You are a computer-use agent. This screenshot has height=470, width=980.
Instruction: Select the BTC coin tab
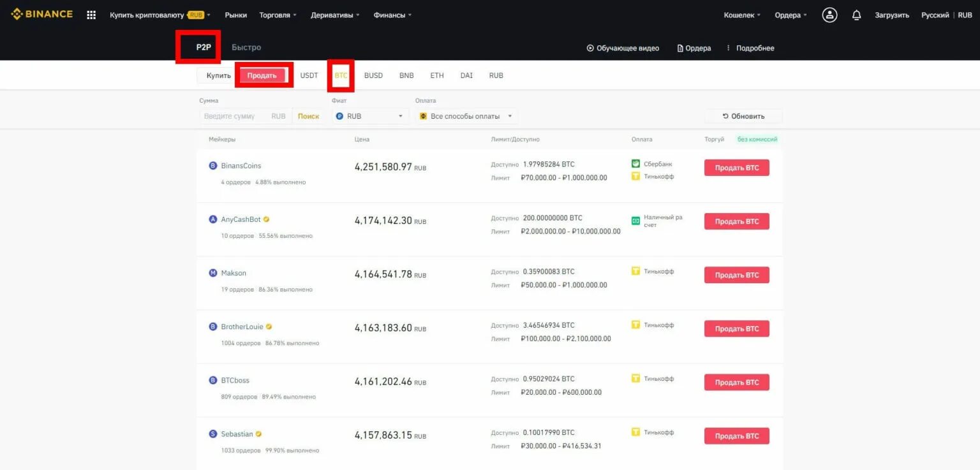click(x=341, y=75)
